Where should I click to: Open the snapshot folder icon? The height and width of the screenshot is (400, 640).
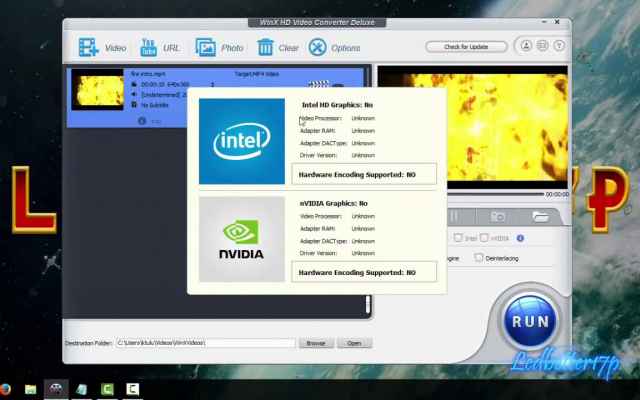[x=541, y=216]
